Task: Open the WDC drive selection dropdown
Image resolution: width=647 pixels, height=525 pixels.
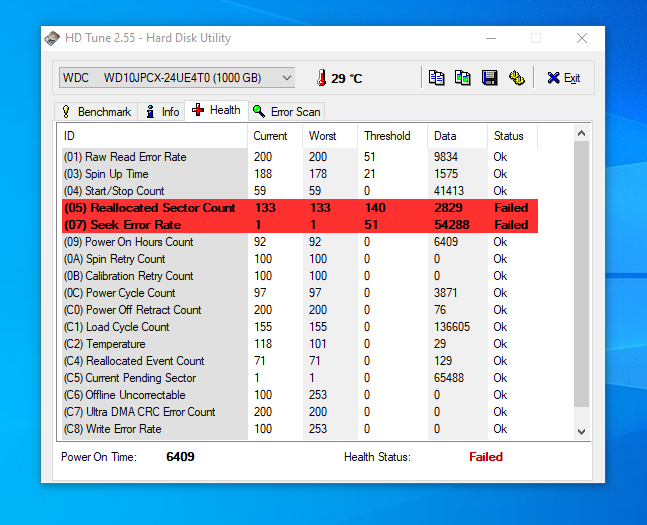Action: point(177,78)
